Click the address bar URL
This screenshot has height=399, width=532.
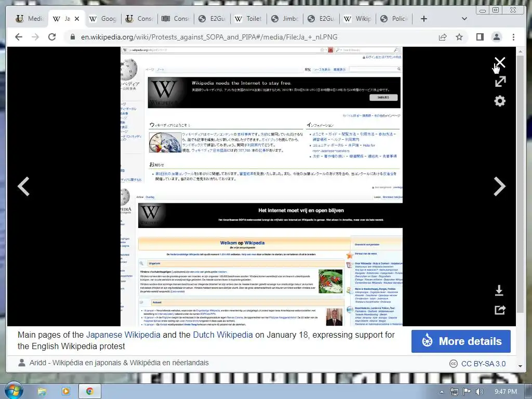[x=209, y=37]
